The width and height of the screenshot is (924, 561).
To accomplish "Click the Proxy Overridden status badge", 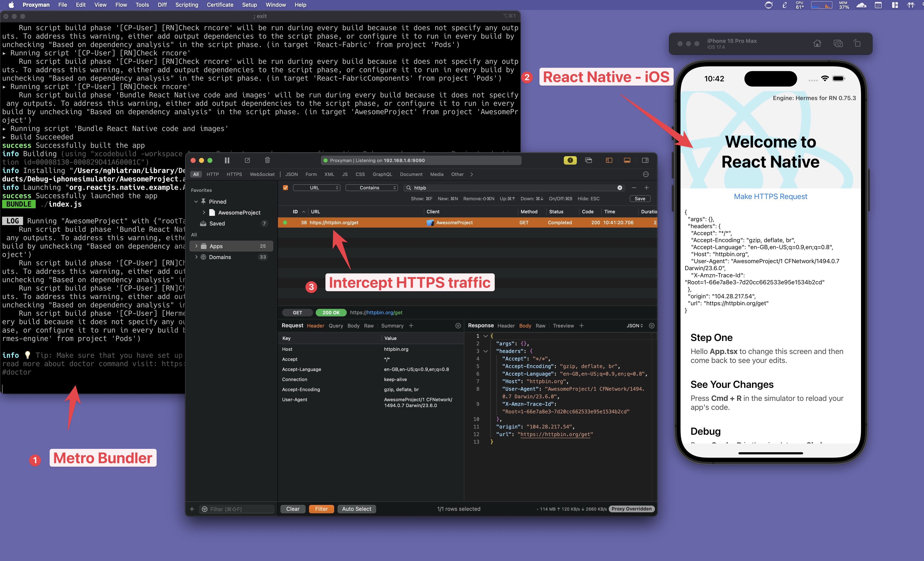I will (x=632, y=509).
